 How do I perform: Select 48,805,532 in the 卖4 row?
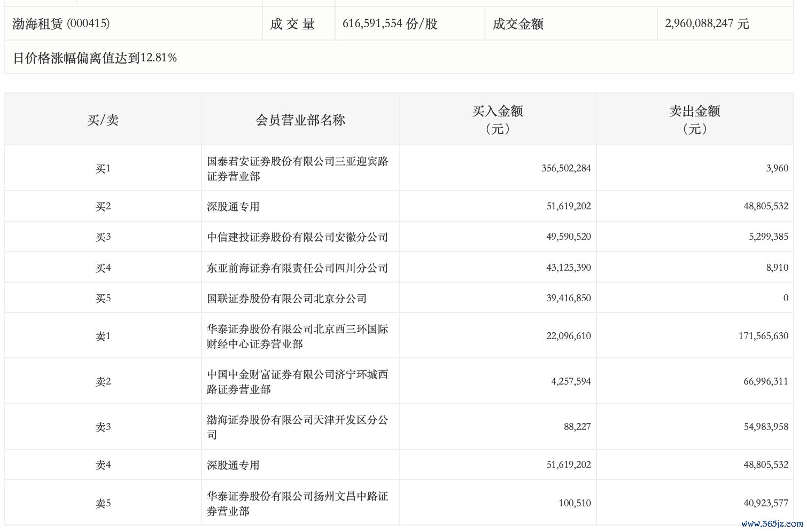[766, 465]
